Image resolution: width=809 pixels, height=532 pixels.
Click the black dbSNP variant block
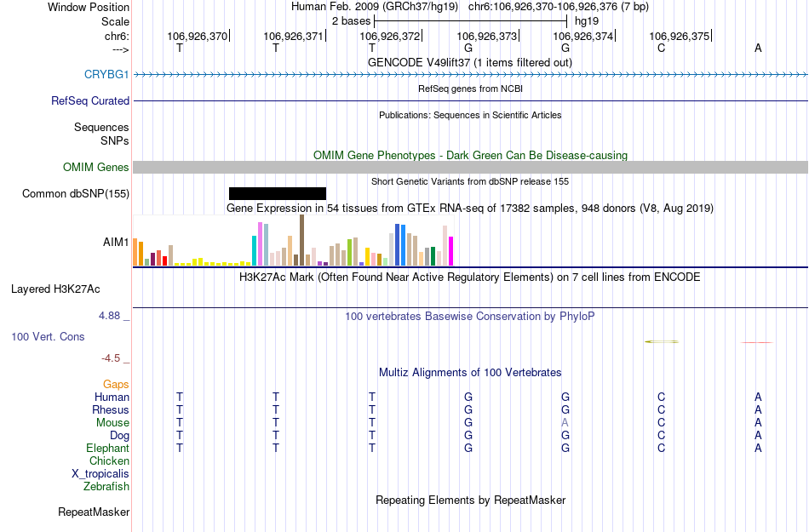[278, 193]
